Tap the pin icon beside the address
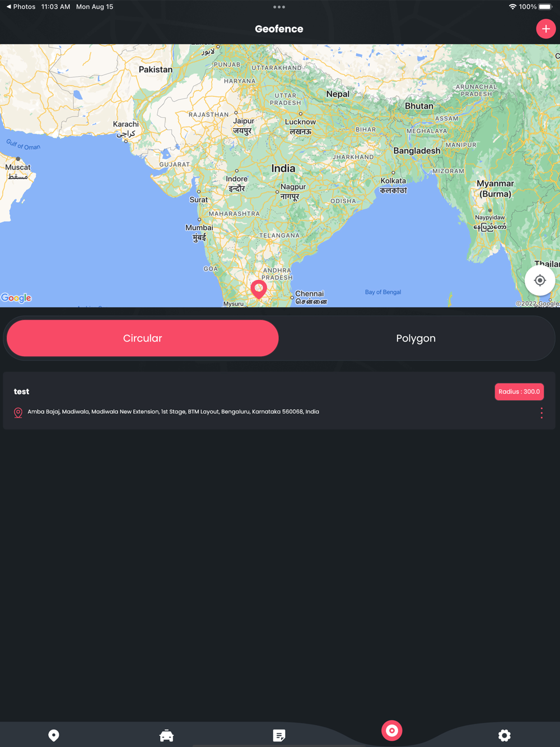This screenshot has height=747, width=560. (18, 413)
